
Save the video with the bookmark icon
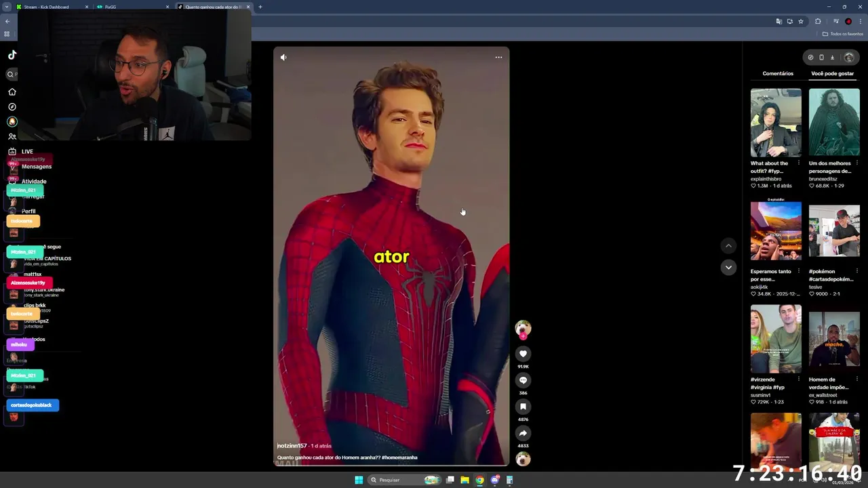[523, 407]
